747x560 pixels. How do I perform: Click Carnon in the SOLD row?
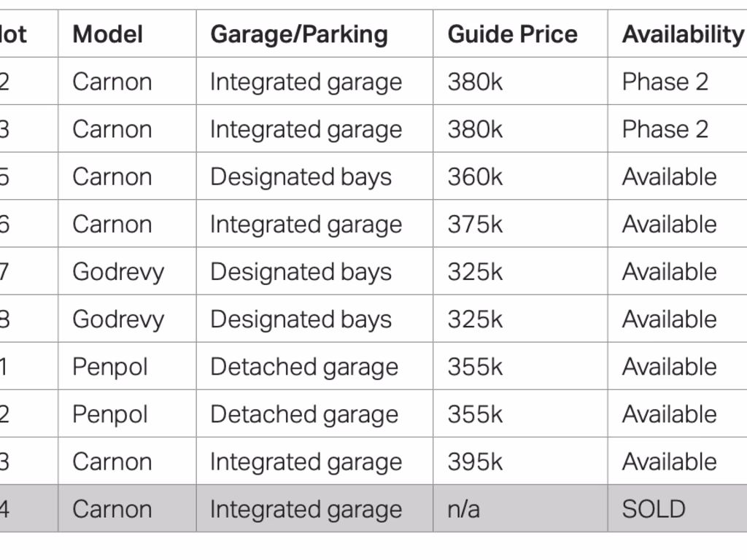point(112,509)
